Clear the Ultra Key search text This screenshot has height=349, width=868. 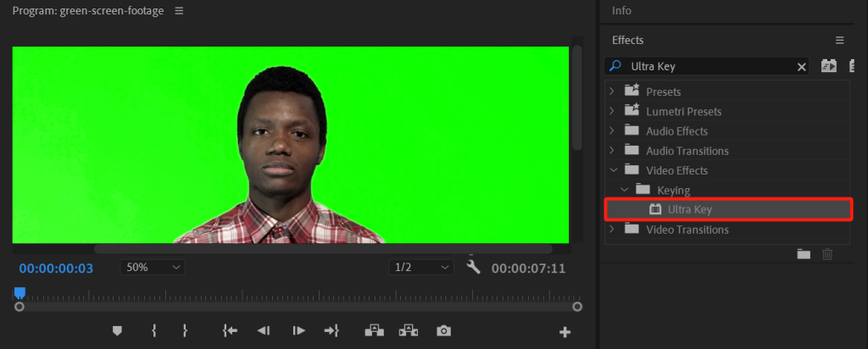[x=802, y=66]
